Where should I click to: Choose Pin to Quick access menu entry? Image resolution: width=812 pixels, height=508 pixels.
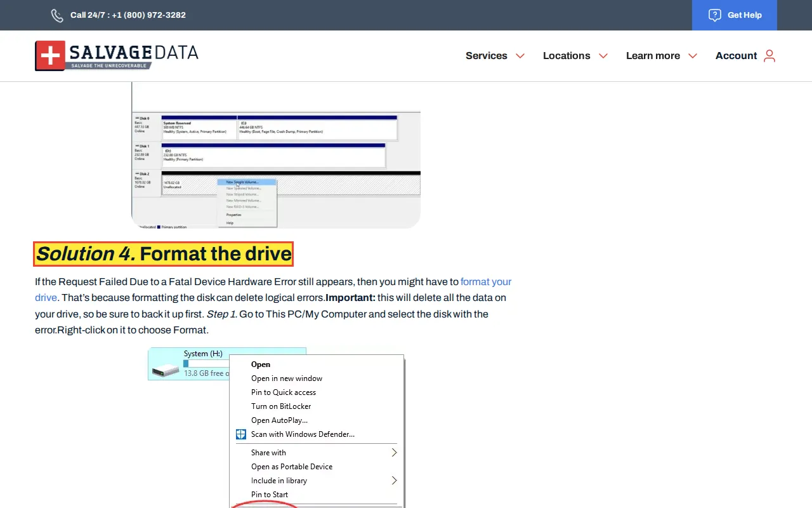coord(283,392)
